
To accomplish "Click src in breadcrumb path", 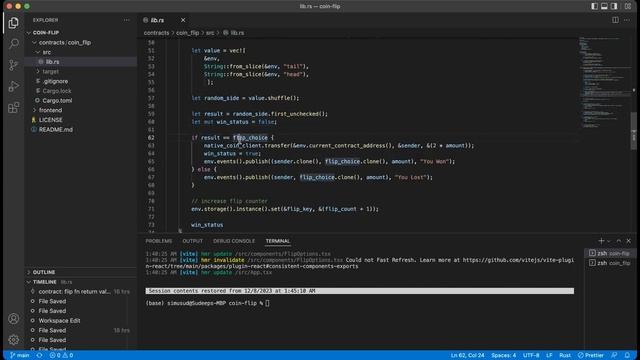I will coord(210,33).
